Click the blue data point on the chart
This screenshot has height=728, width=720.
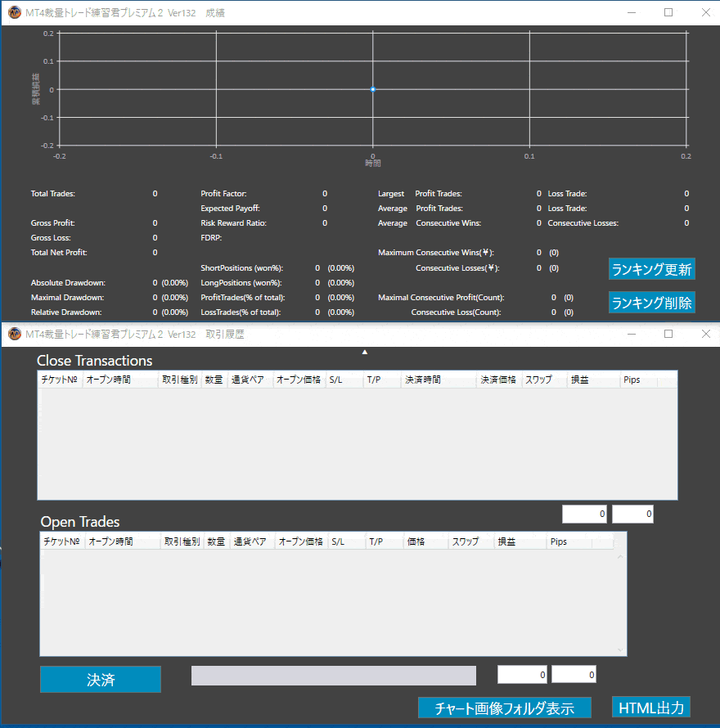[x=372, y=89]
